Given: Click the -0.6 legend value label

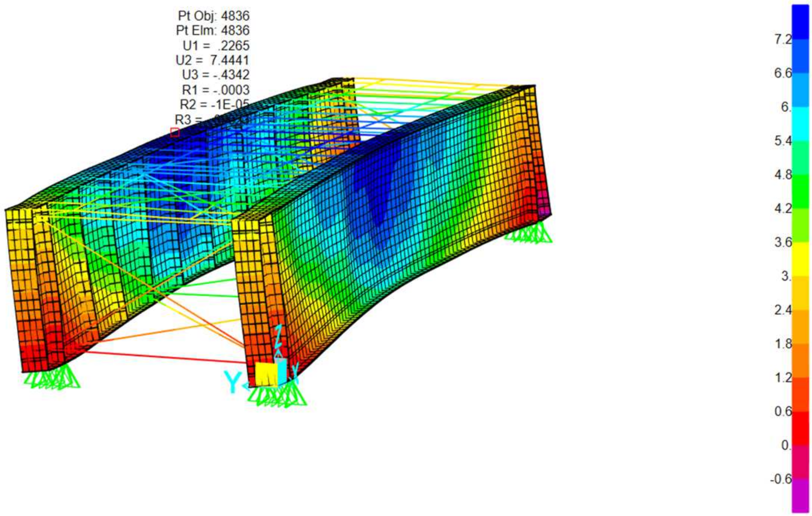Looking at the screenshot, I should 781,479.
